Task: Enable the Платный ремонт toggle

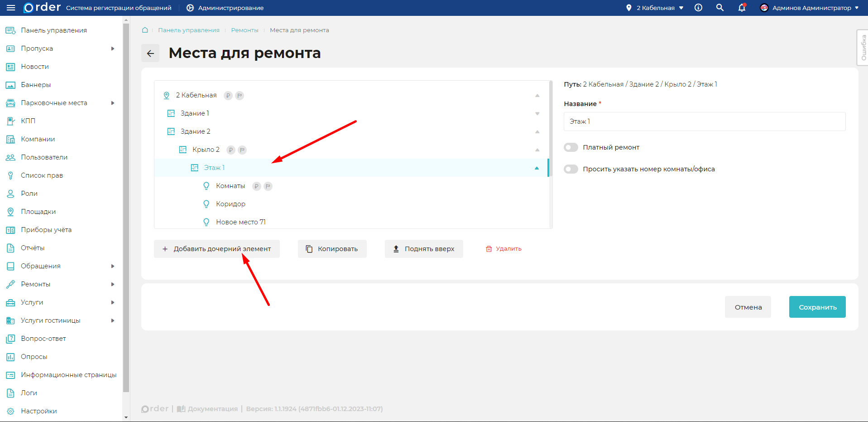Action: [x=571, y=147]
